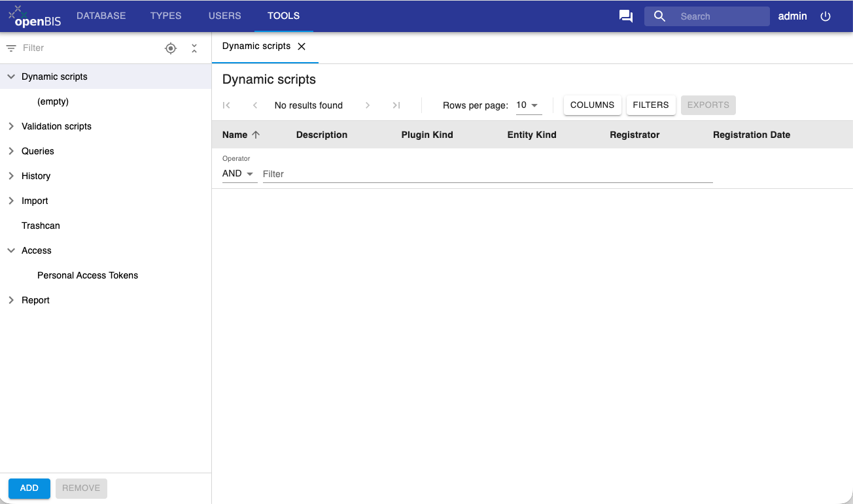Click the ADD button
Viewport: 853px width, 504px height.
pyautogui.click(x=29, y=488)
